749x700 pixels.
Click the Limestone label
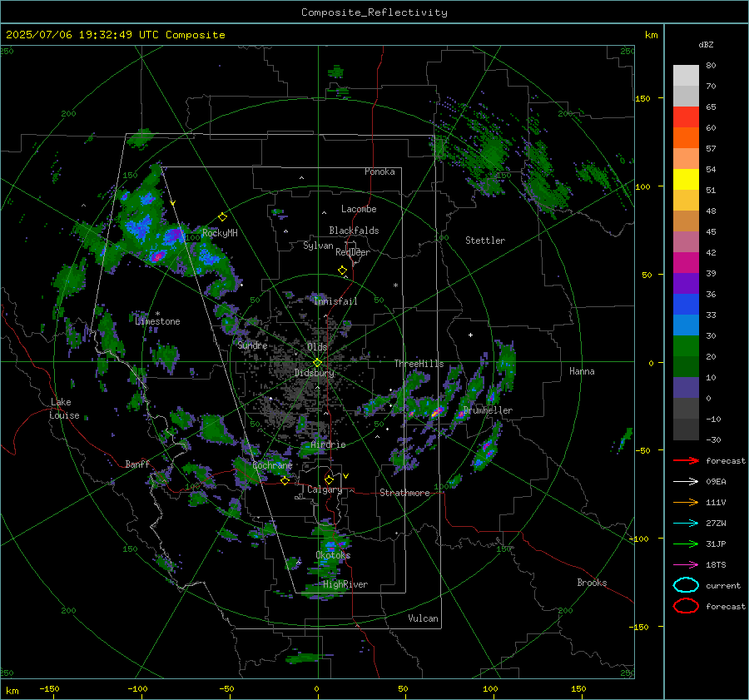[157, 321]
